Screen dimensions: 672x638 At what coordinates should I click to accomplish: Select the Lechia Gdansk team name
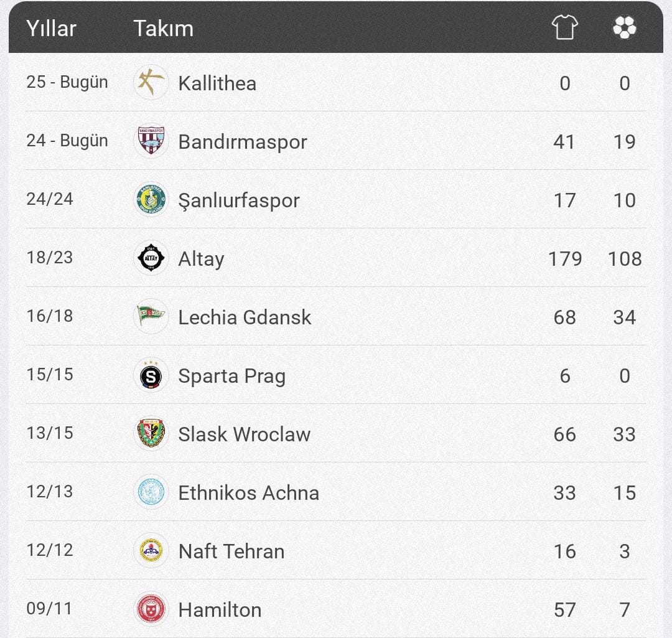coord(245,317)
